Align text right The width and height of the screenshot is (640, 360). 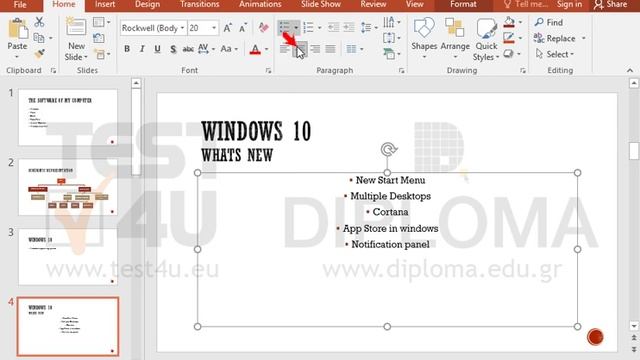[315, 49]
